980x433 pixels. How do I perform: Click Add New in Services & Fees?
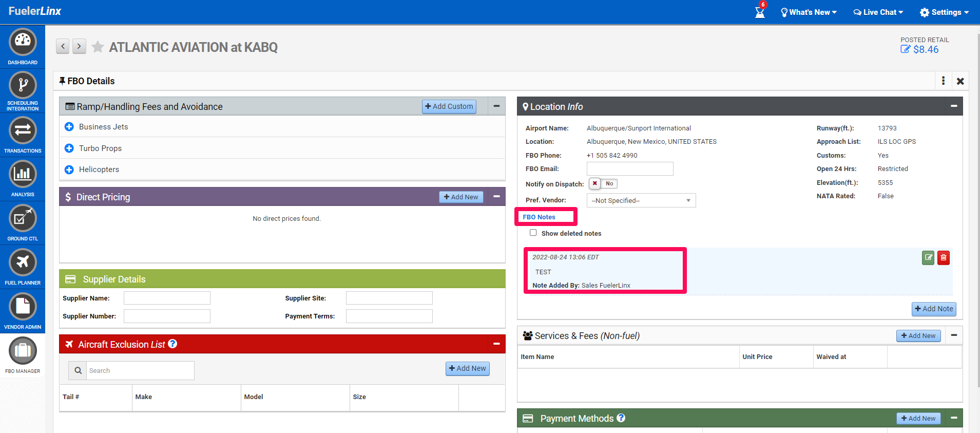tap(918, 335)
